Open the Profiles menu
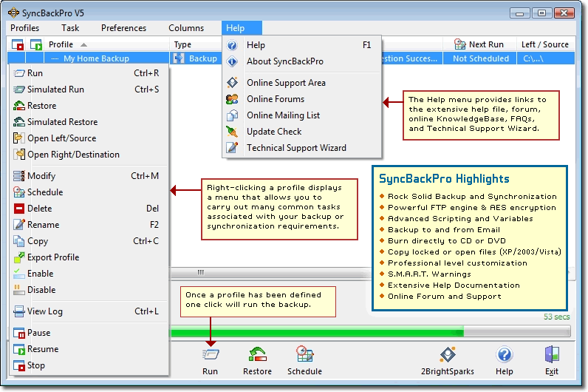This screenshot has width=588, height=392. click(25, 28)
